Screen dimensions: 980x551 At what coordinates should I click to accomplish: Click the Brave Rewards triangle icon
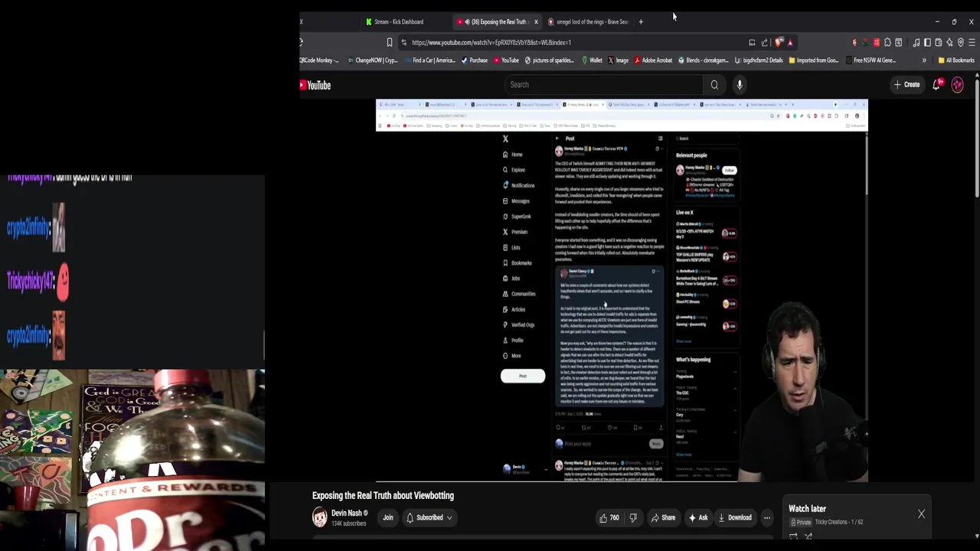coord(790,43)
